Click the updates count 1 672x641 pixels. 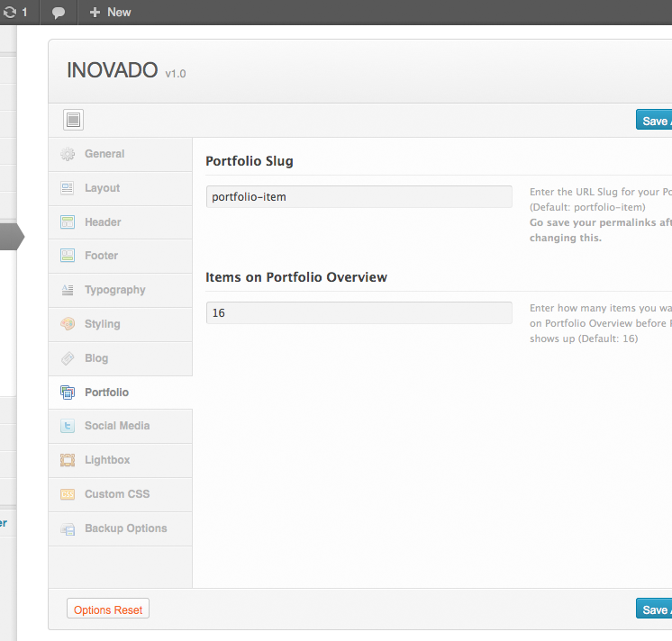(24, 12)
